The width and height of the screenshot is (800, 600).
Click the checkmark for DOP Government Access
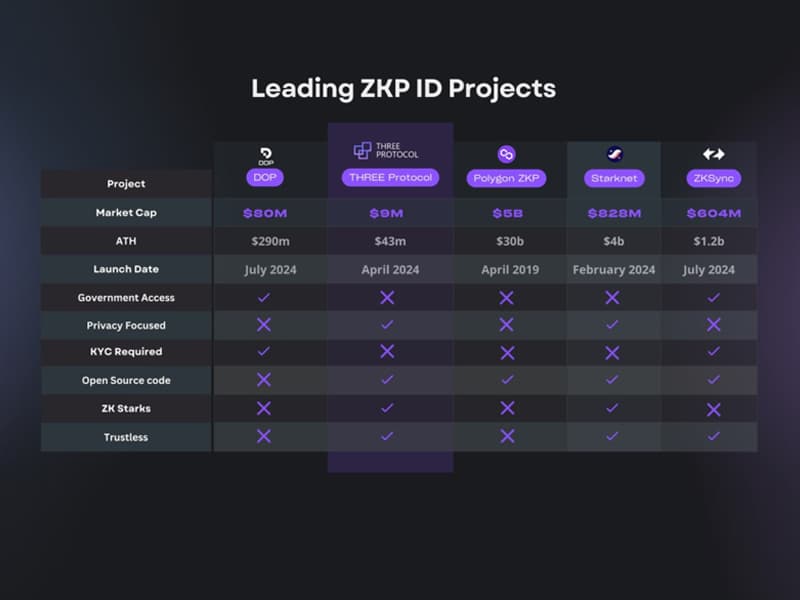tap(264, 296)
